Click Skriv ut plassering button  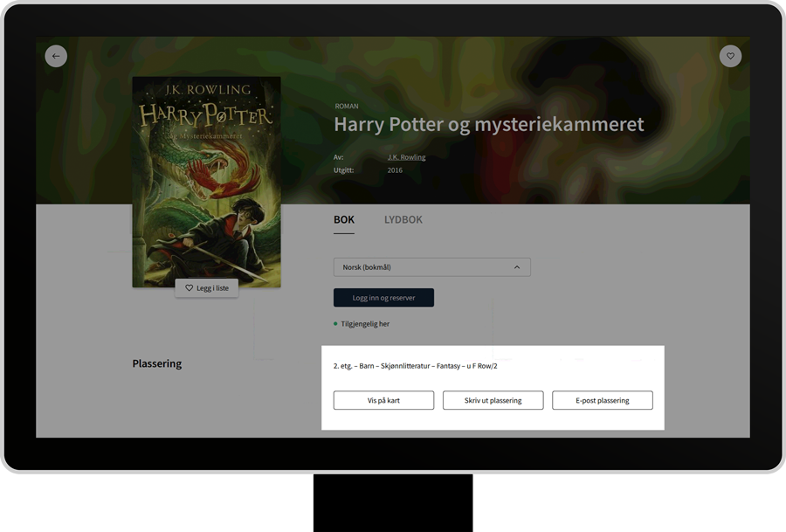coord(493,400)
